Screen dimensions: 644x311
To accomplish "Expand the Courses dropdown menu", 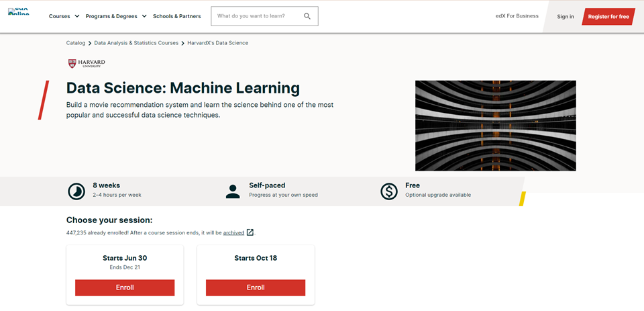I will [64, 16].
